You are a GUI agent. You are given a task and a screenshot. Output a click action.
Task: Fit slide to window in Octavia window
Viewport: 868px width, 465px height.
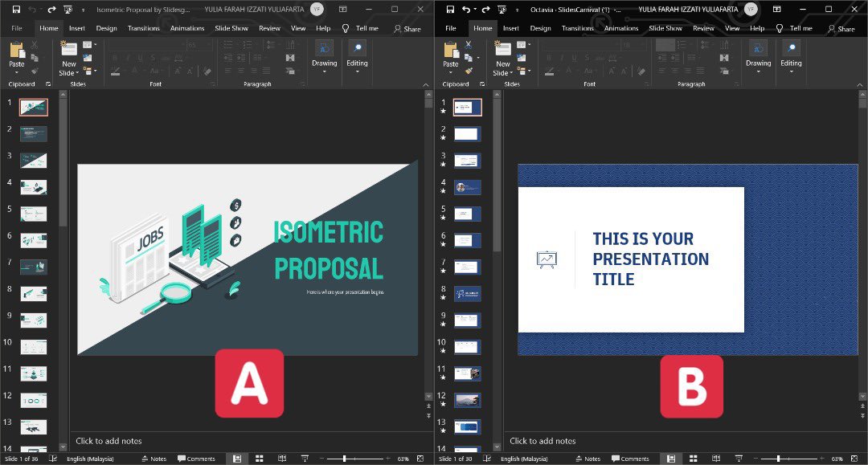tap(854, 459)
